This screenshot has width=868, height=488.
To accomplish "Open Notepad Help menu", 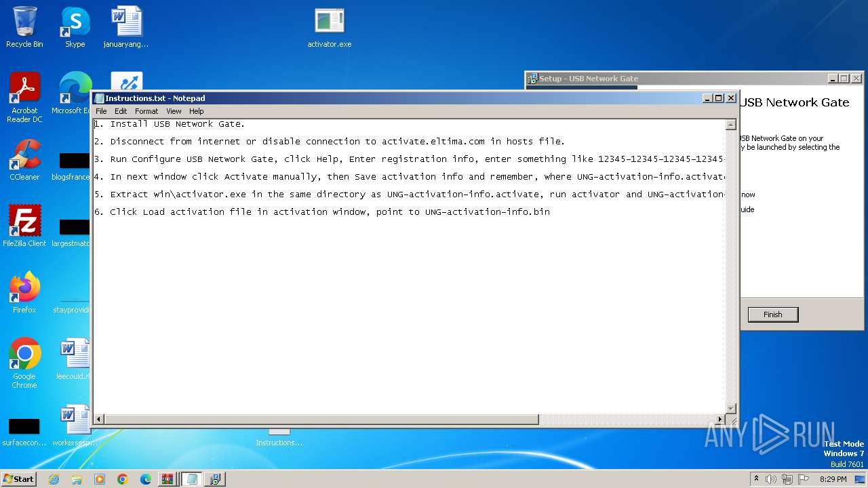I will coord(196,111).
